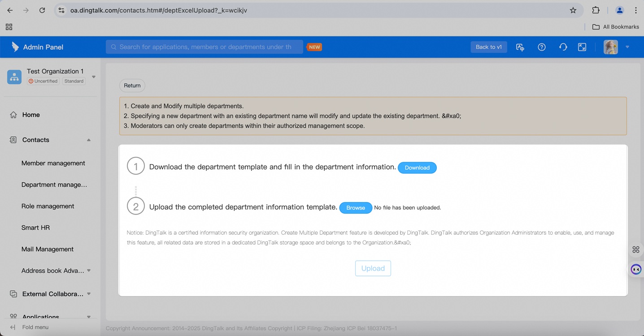
Task: Expand the External Collaboration arrow
Action: (x=89, y=294)
